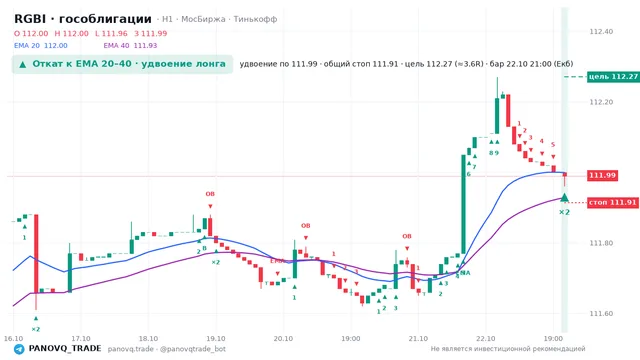The image size is (640, 360).
Task: Open the "Откат к EMA 20-40 · удвоение лонга" badge
Action: point(122,64)
